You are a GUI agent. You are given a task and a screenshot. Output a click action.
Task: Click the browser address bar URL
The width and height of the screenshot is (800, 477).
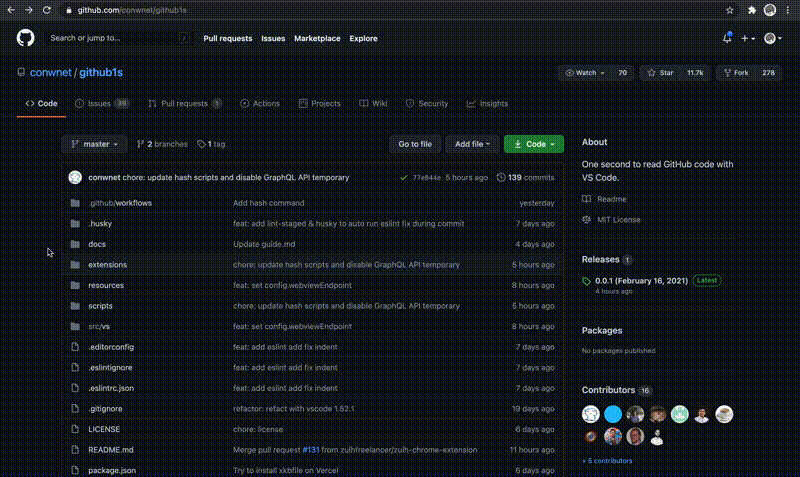point(132,10)
